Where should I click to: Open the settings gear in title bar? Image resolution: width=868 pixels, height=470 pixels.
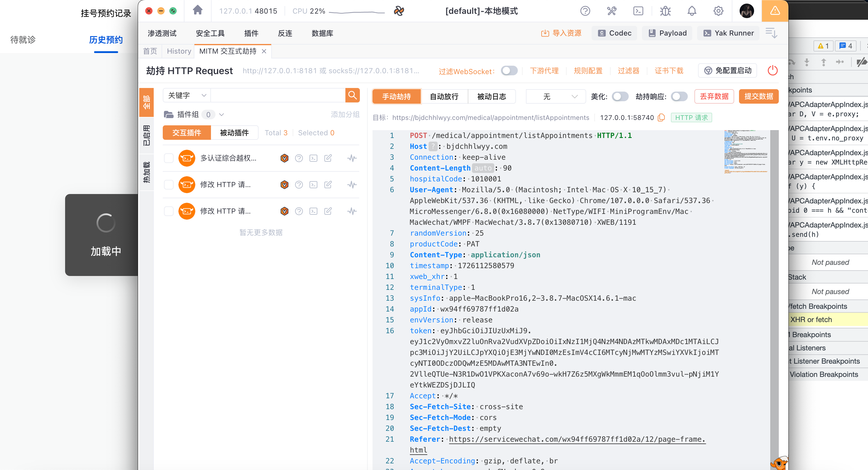(718, 11)
